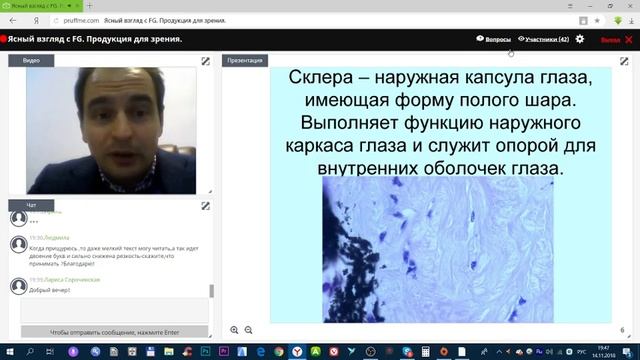The width and height of the screenshot is (640, 360).
Task: Select the Видео panel tab
Action: (31, 60)
